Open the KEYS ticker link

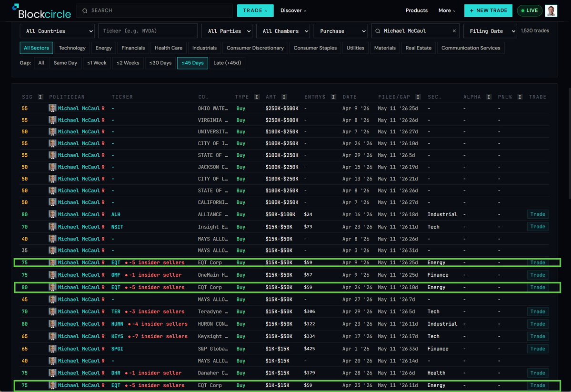tap(117, 336)
